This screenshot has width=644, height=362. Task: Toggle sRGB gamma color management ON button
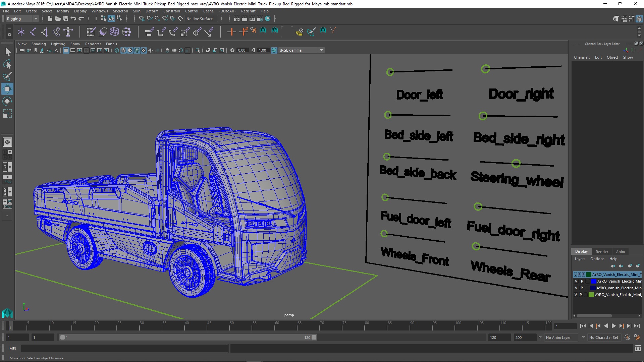[274, 50]
